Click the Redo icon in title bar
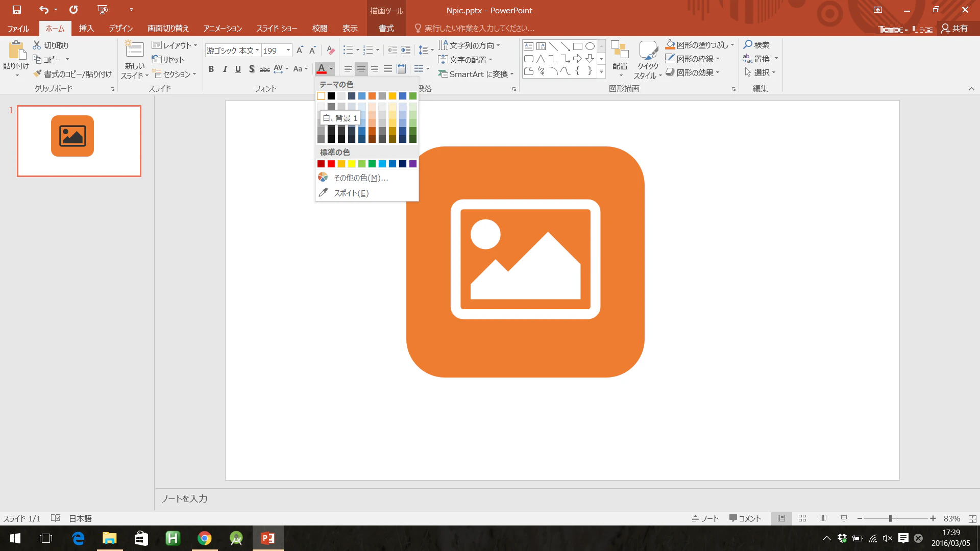Image resolution: width=980 pixels, height=551 pixels. [x=74, y=10]
